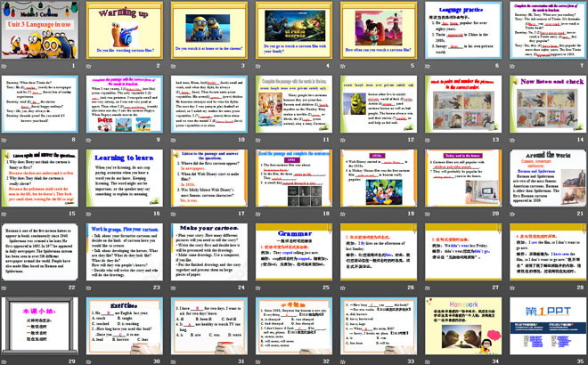This screenshot has height=365, width=588.
Task: Click the animation star icon under slide 11
Action: point(258,140)
